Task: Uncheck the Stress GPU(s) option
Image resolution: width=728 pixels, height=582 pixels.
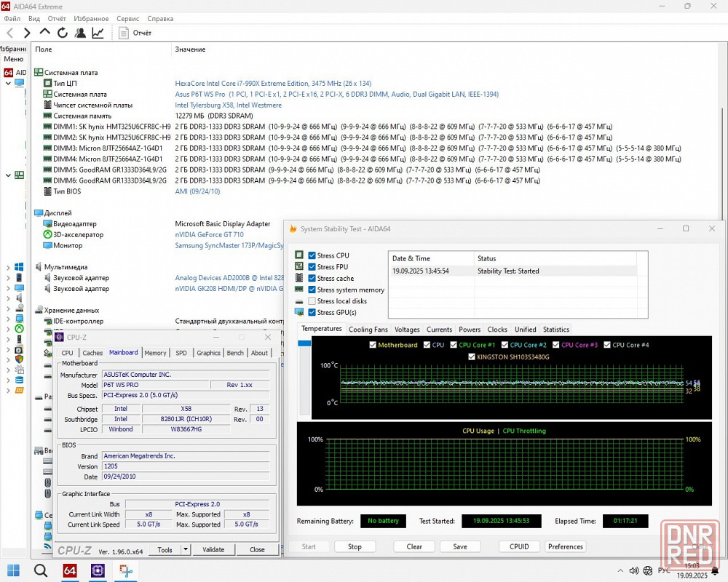Action: [x=312, y=313]
